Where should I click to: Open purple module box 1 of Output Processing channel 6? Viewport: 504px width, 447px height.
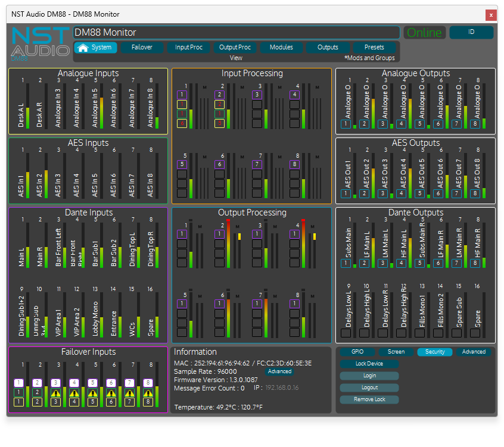220,304
